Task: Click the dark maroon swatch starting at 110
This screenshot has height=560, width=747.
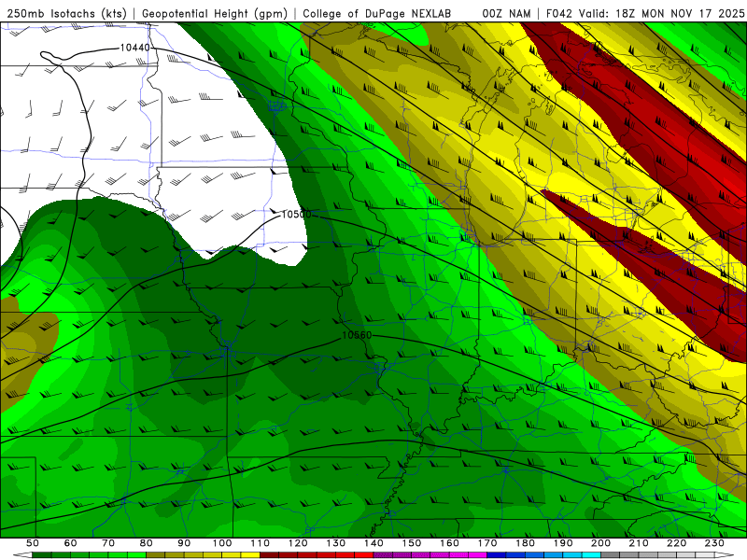Action: 269,554
